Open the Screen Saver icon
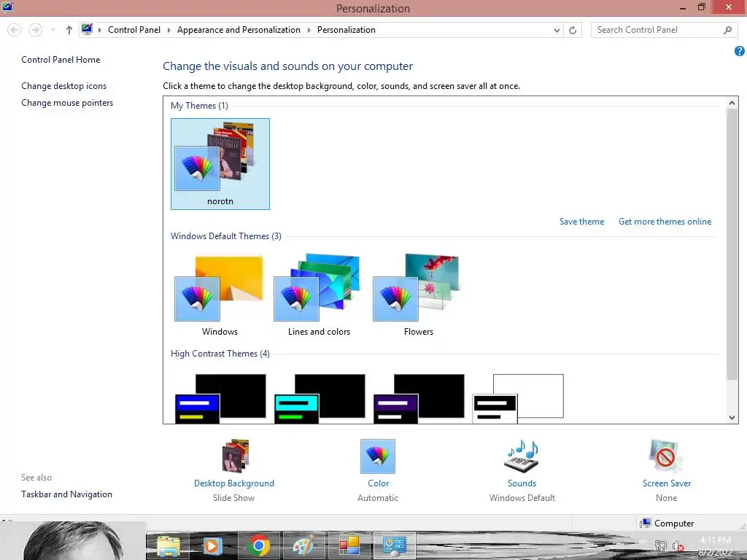Image resolution: width=747 pixels, height=560 pixels. tap(665, 456)
